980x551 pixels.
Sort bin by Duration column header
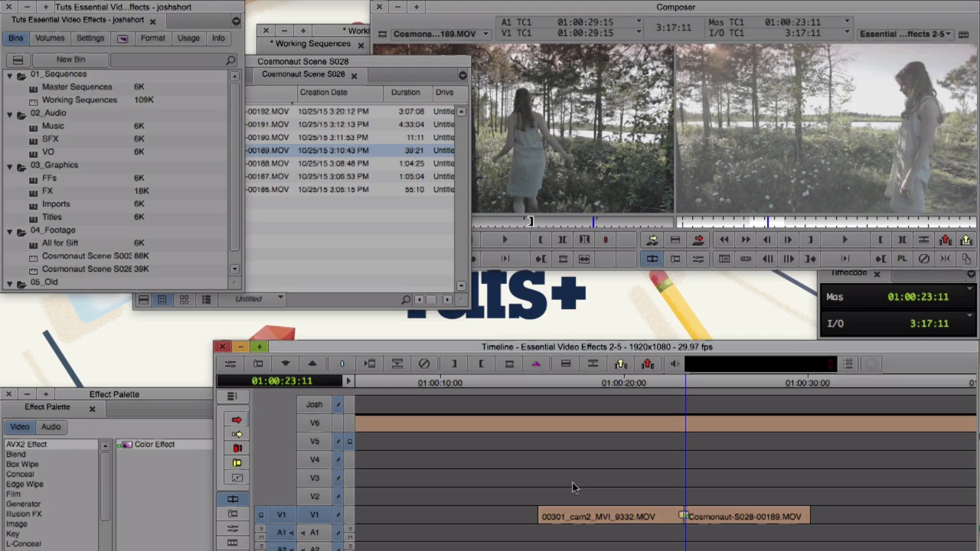pyautogui.click(x=405, y=93)
